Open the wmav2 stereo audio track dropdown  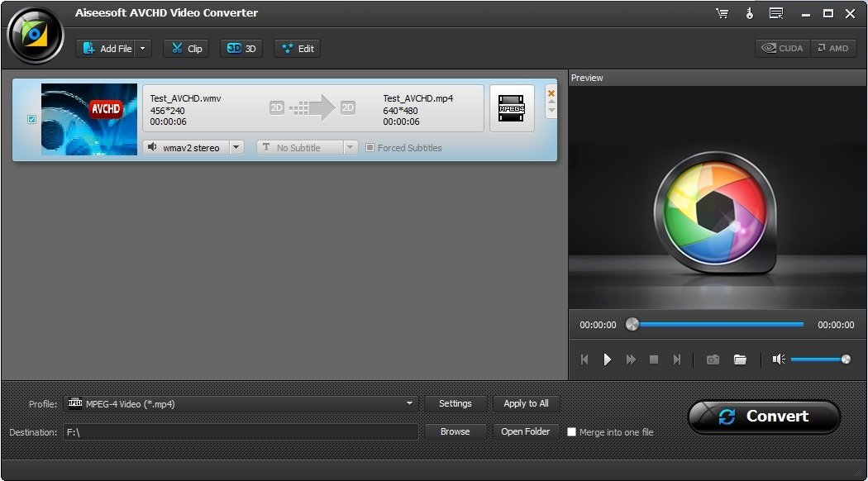point(236,148)
